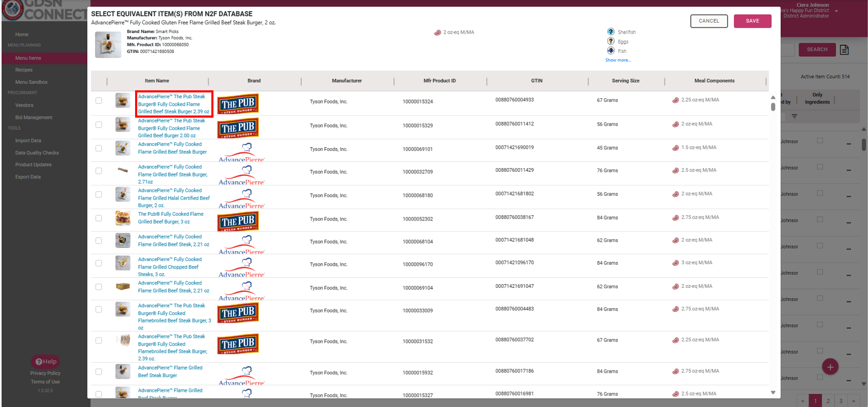
Task: Check the row with Mfr Product ID 10000015329
Action: [99, 124]
